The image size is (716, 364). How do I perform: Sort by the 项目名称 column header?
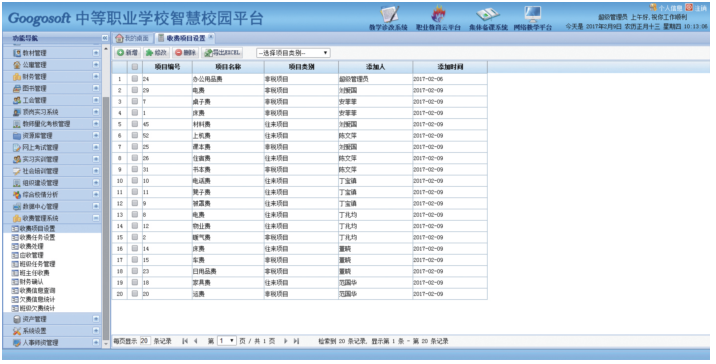[228, 67]
